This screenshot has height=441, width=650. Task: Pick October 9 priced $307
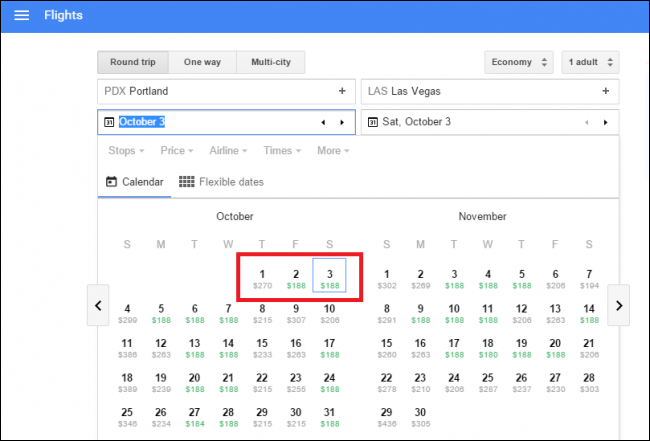(x=296, y=313)
